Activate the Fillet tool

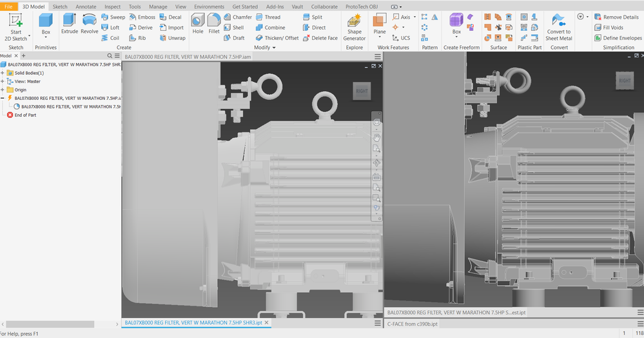(x=213, y=23)
